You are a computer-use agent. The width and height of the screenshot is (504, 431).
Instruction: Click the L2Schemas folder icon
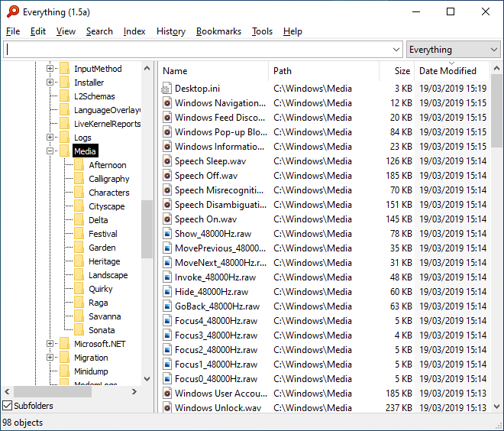65,96
